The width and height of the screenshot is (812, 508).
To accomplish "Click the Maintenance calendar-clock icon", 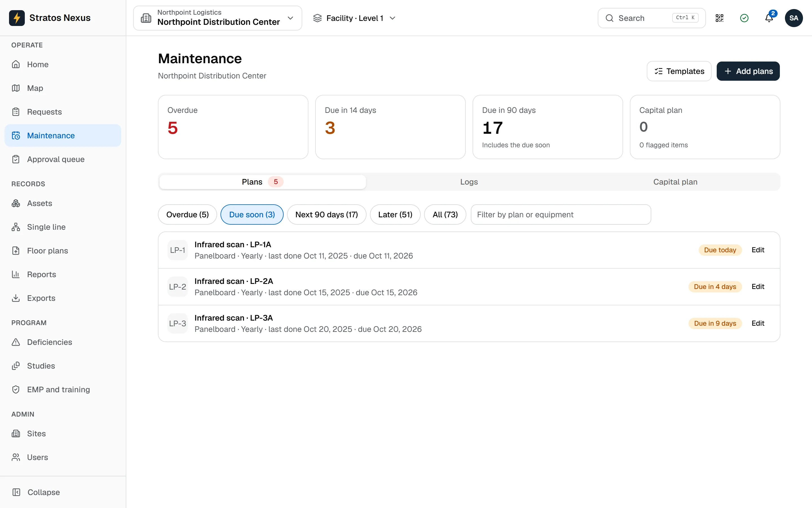I will [16, 135].
